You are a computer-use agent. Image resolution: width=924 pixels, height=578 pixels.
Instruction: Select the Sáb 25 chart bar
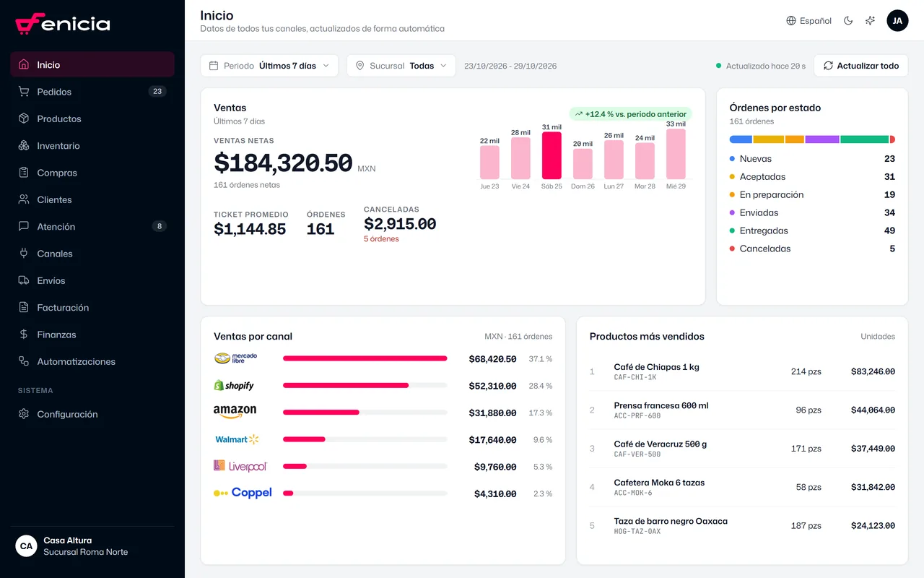pyautogui.click(x=552, y=155)
